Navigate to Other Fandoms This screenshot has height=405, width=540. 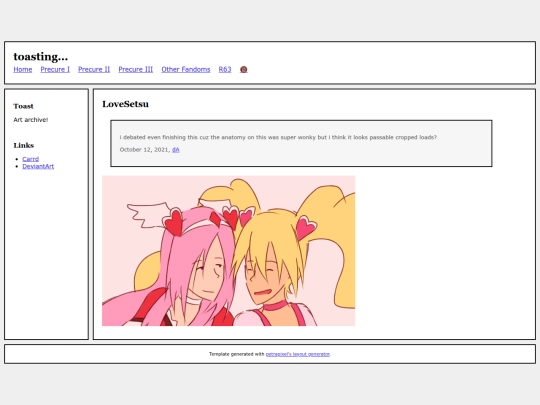tap(186, 70)
